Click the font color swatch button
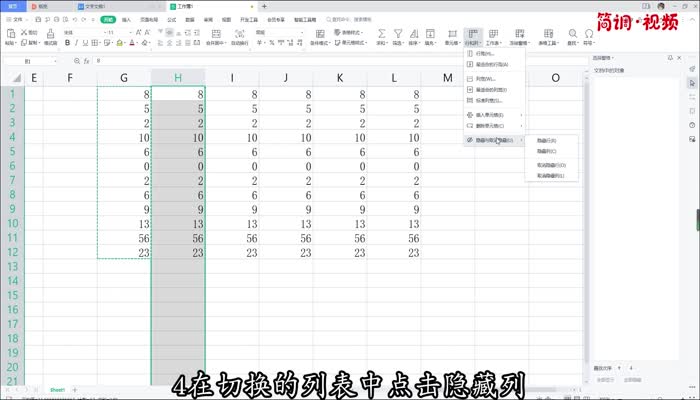Screen dimensions: 700x400 click(x=133, y=44)
